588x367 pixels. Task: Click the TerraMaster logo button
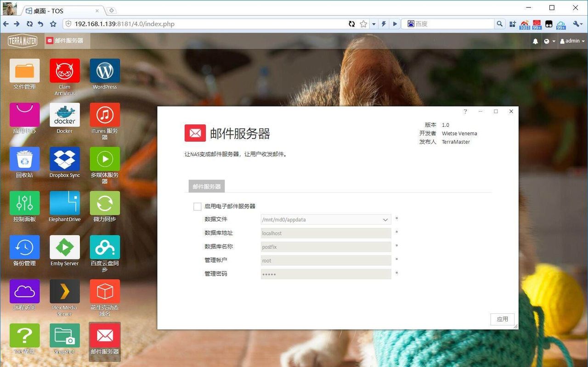coord(23,41)
